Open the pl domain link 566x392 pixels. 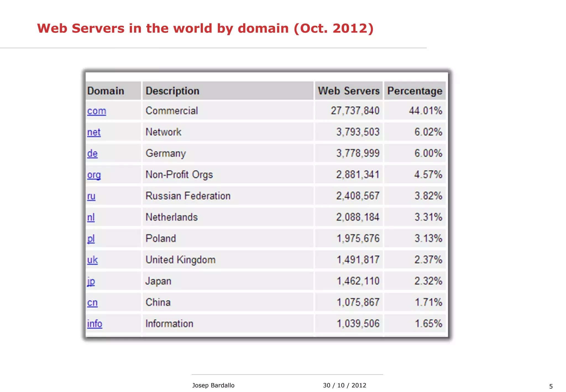tap(91, 239)
